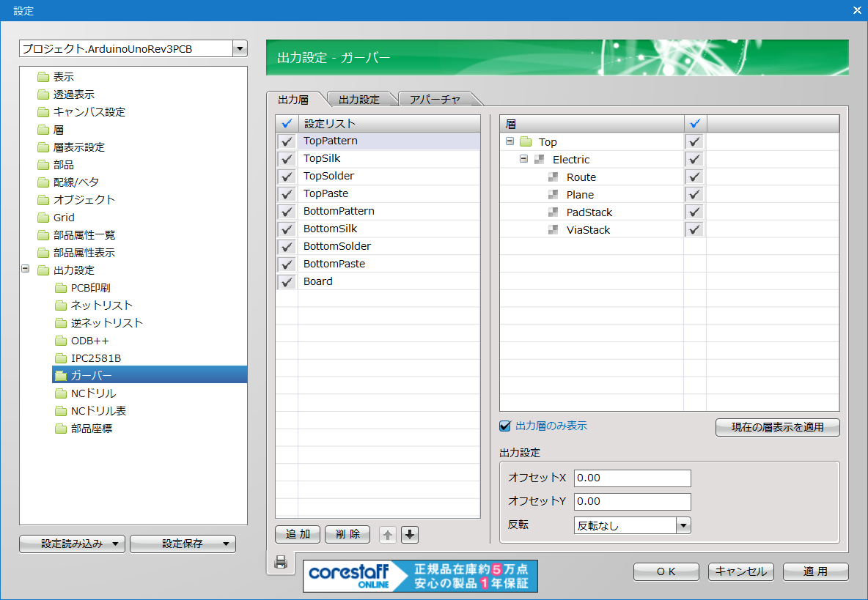The image size is (868, 600).
Task: Click the corestaff online banner ad
Action: pyautogui.click(x=420, y=576)
